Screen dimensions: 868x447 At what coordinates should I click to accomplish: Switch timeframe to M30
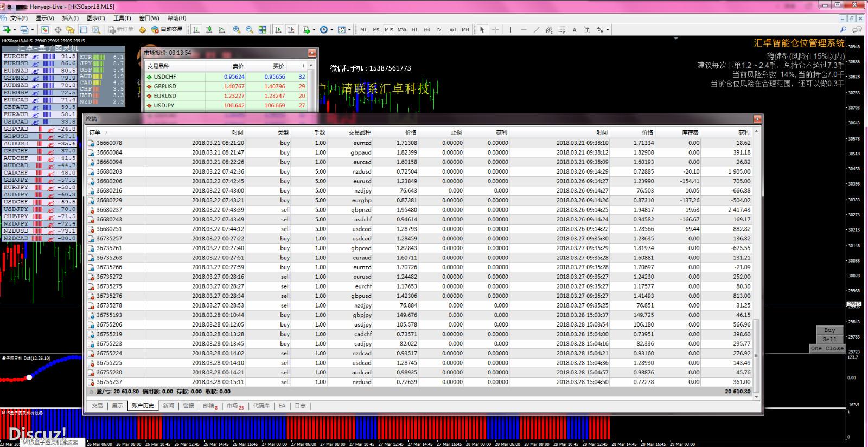point(401,30)
